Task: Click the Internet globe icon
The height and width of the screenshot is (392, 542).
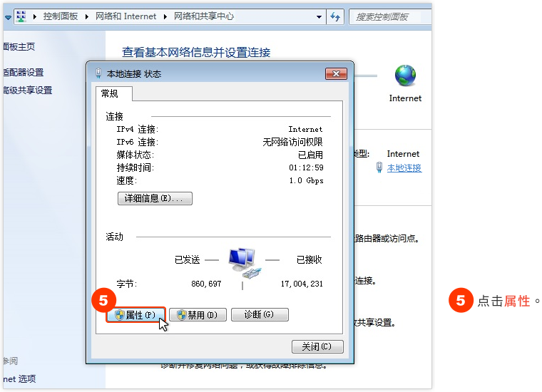Action: pos(405,76)
